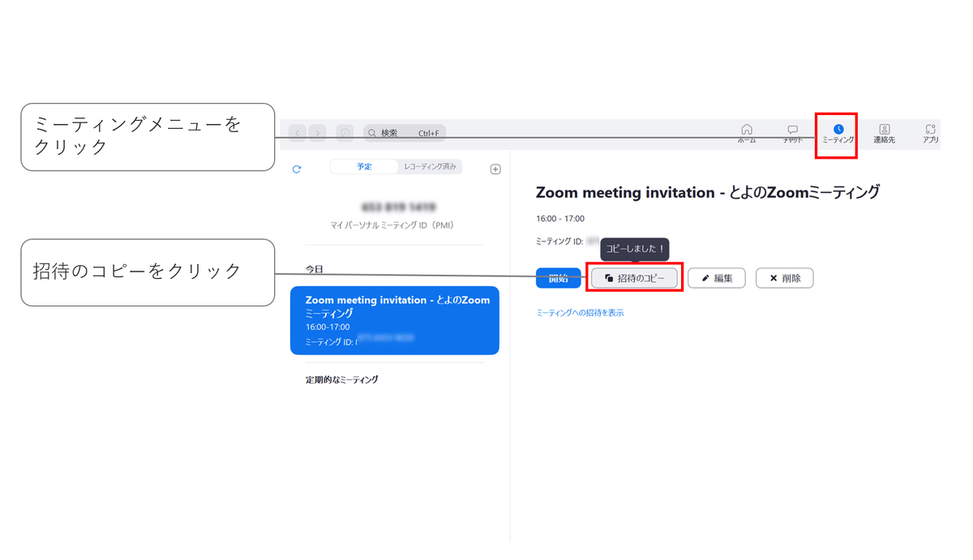Click the 今日 section label
973x560 pixels.
pyautogui.click(x=314, y=269)
